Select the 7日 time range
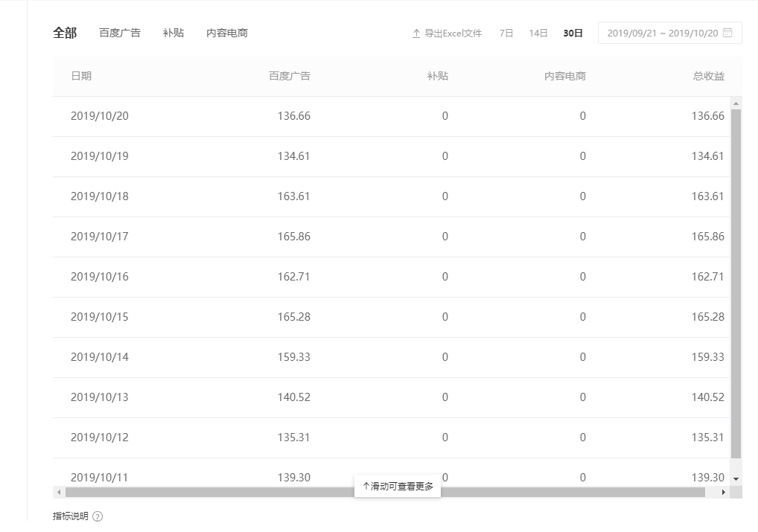This screenshot has width=758, height=532. click(x=506, y=33)
